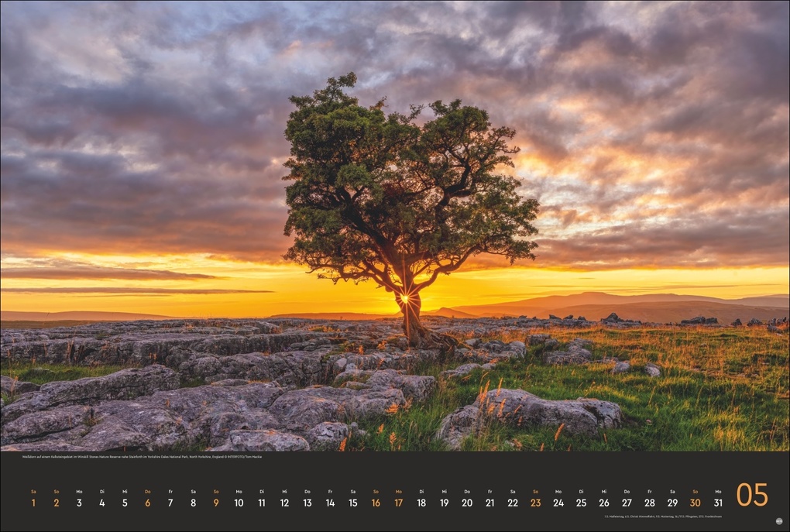This screenshot has width=790, height=532.
Task: Click the round publisher logo in bottom corner
Action: tap(778, 521)
